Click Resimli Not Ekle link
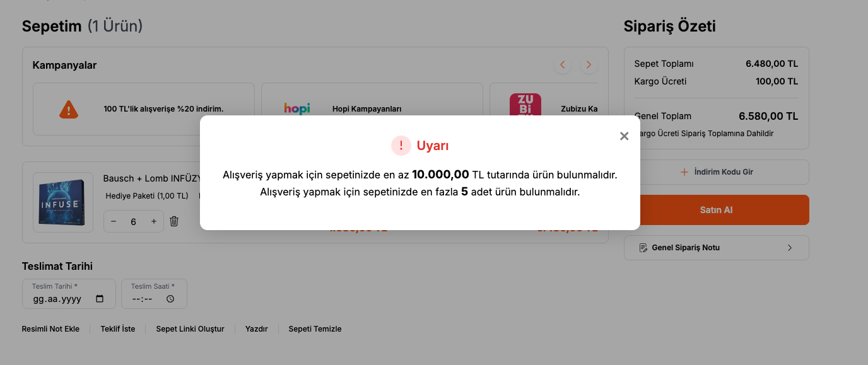868x365 pixels. (50, 329)
